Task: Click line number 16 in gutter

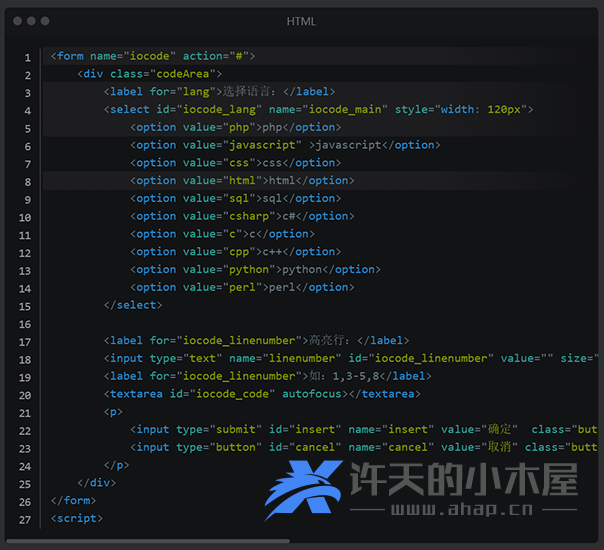Action: click(25, 324)
